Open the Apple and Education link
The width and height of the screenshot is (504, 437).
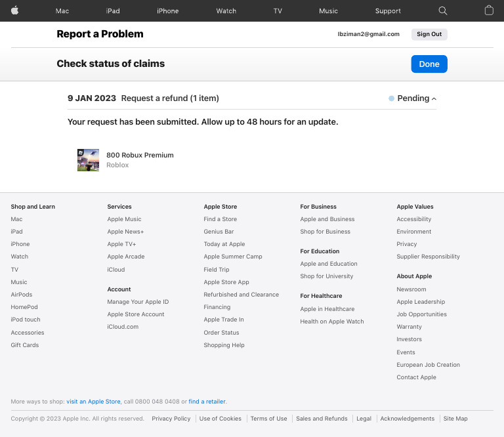329,264
